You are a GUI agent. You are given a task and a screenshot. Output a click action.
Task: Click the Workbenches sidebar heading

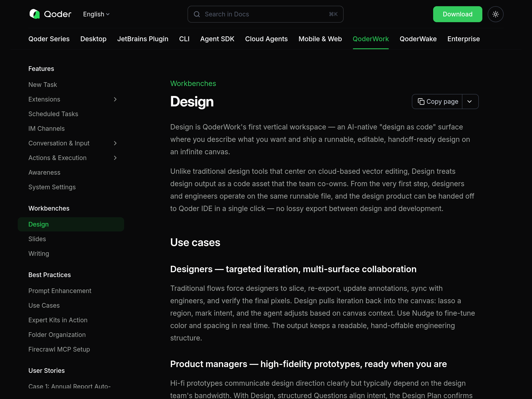(x=49, y=209)
